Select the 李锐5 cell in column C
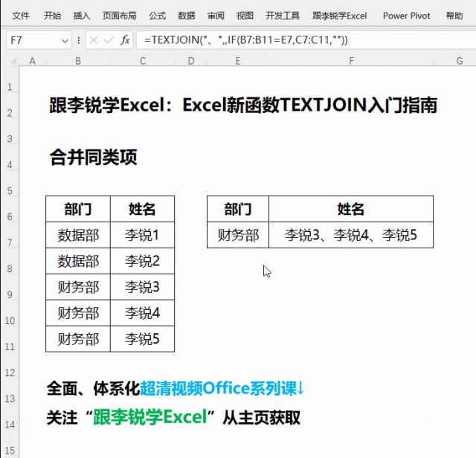Viewport: 476px width, 458px height. [142, 339]
